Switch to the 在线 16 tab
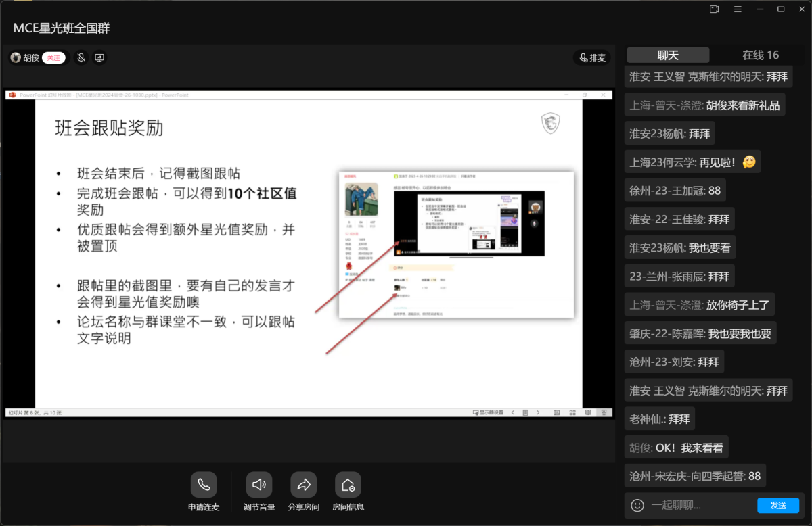This screenshot has height=526, width=812. [761, 55]
